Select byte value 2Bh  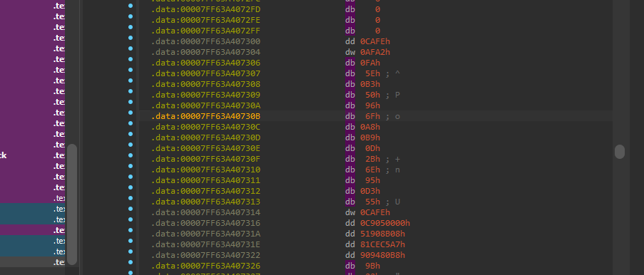(372, 160)
